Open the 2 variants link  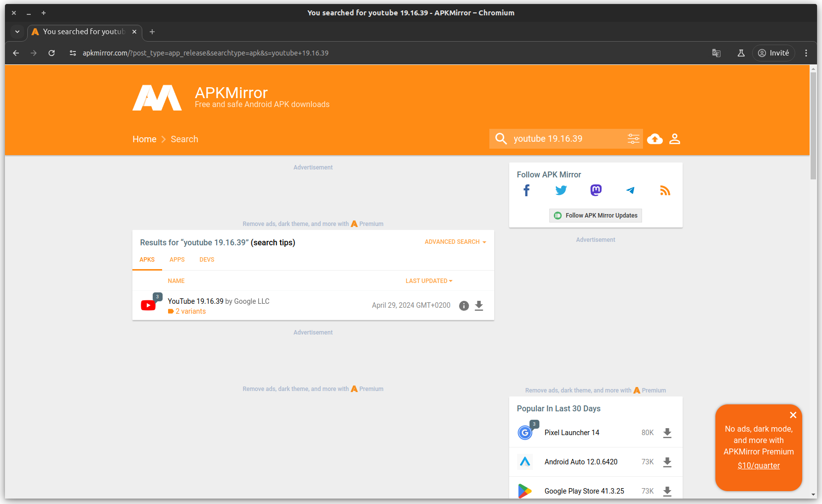(190, 311)
